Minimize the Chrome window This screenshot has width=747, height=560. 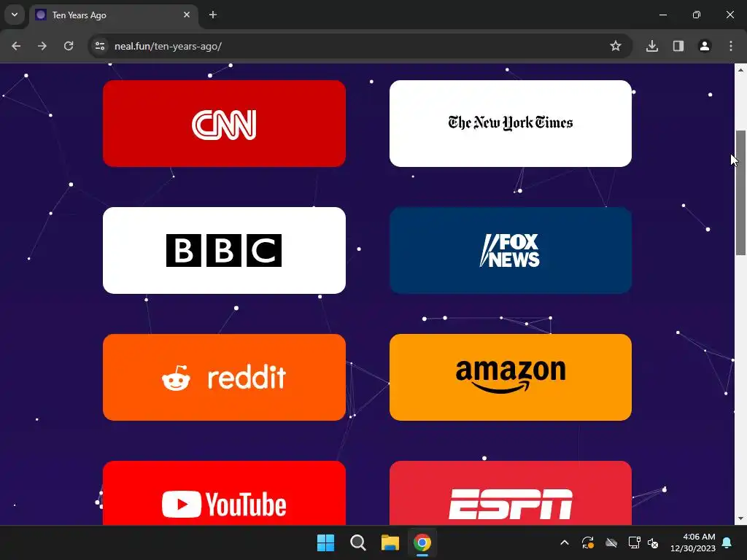click(x=662, y=15)
